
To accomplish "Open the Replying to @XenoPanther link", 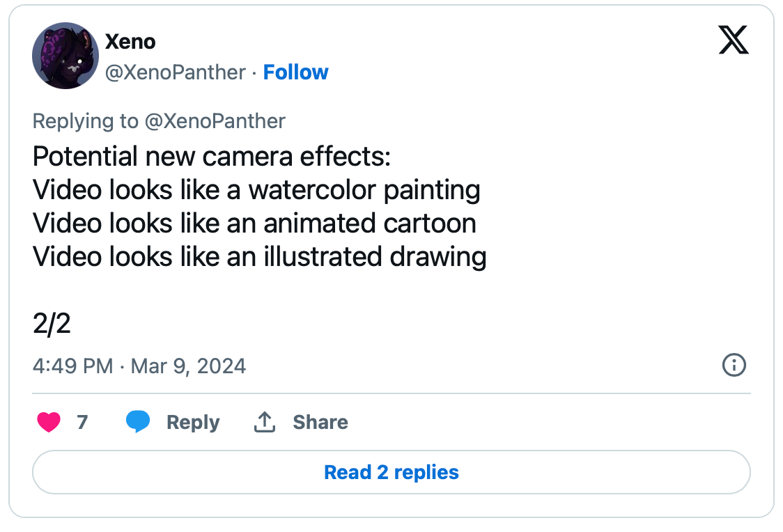I will click(159, 121).
